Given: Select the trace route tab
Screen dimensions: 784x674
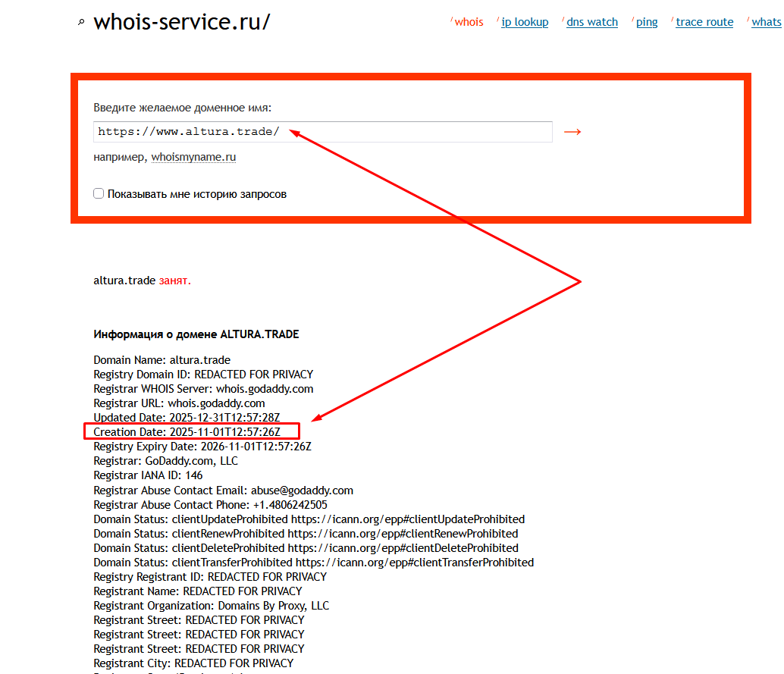Looking at the screenshot, I should tap(704, 22).
